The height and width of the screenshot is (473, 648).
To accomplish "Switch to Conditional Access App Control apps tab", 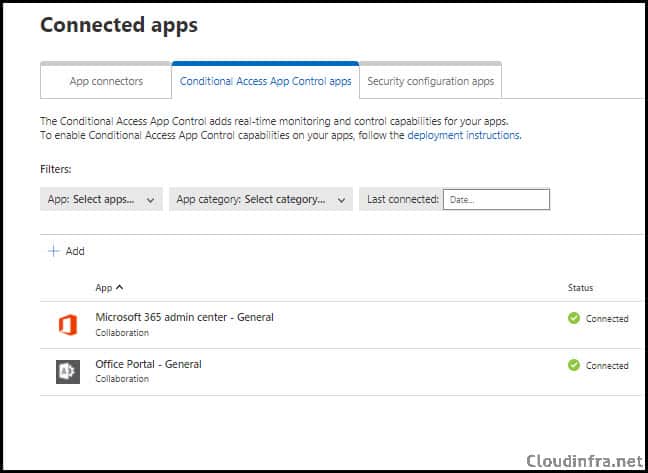I will pyautogui.click(x=265, y=81).
